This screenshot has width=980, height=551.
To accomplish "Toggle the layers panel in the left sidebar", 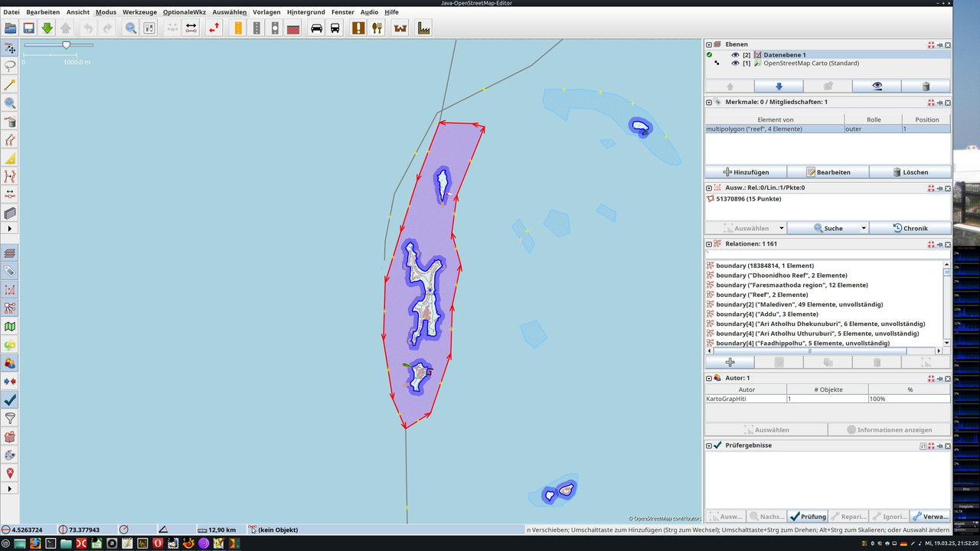I will 10,253.
